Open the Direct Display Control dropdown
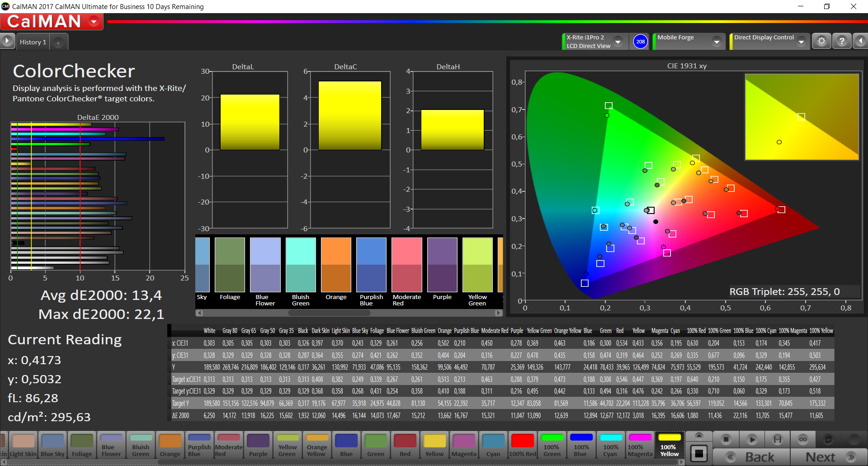Viewport: 868px width, 466px height. click(x=801, y=42)
